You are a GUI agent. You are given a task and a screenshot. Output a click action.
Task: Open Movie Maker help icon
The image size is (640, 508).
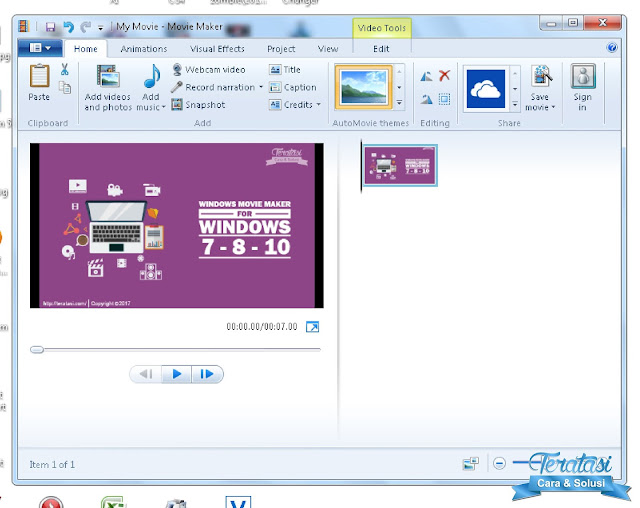[x=612, y=48]
